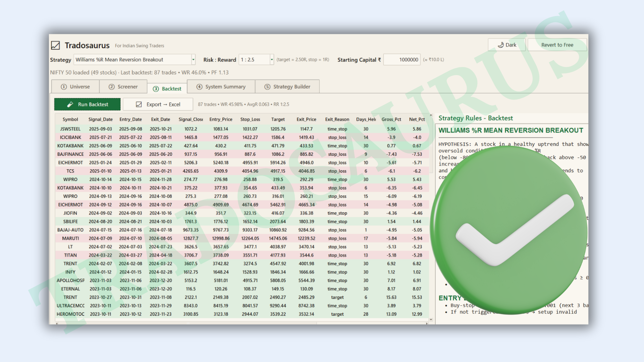Click the Strategy Rules - Backtest heading
The height and width of the screenshot is (362, 644).
click(476, 118)
